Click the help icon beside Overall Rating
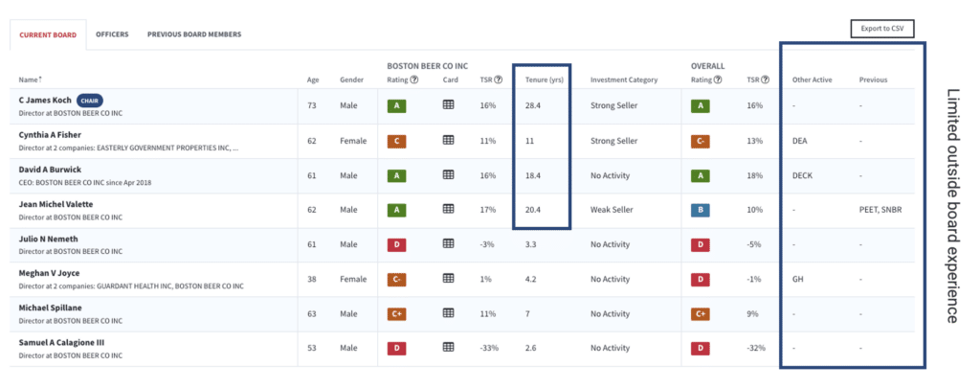The height and width of the screenshot is (388, 980). (x=718, y=80)
